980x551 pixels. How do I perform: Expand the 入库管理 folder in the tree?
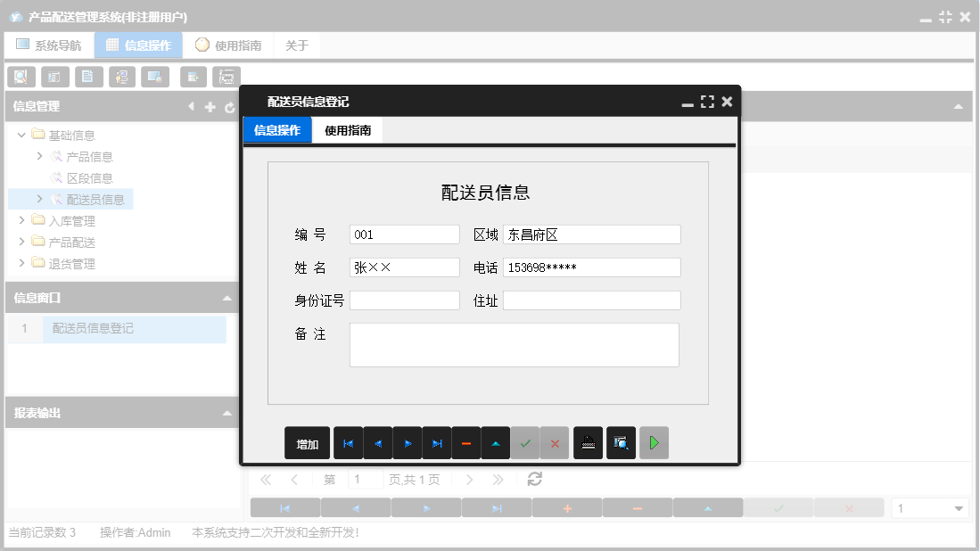coord(23,220)
